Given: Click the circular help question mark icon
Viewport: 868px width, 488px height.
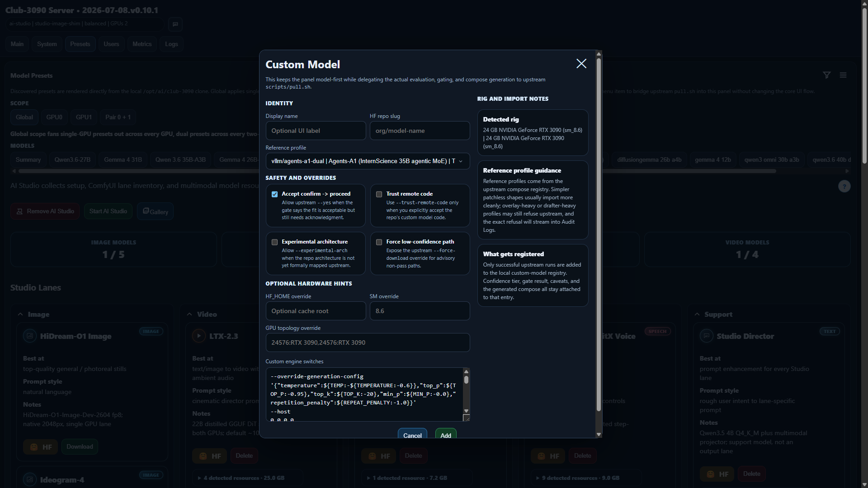Looking at the screenshot, I should click(x=844, y=186).
